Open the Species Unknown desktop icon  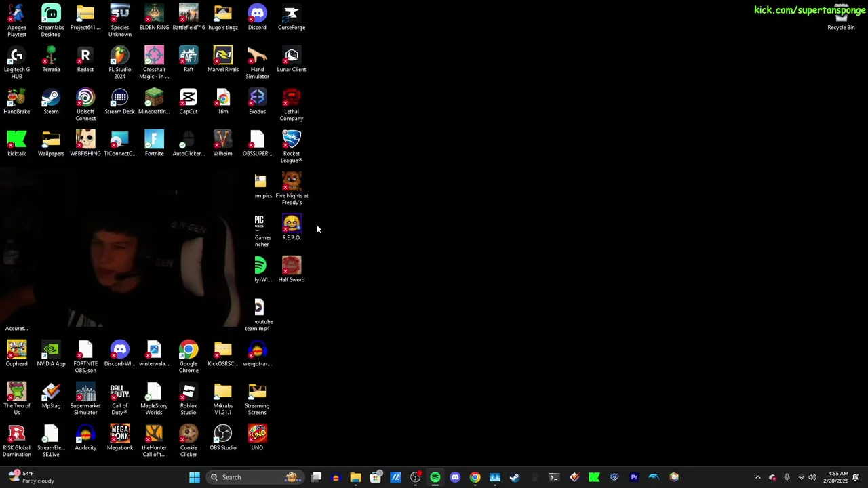tap(120, 20)
